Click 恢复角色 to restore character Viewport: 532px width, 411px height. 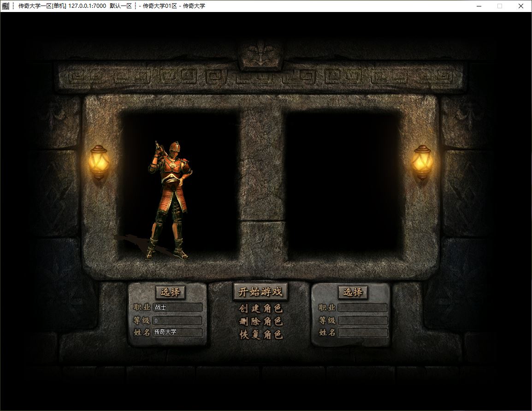(x=260, y=334)
